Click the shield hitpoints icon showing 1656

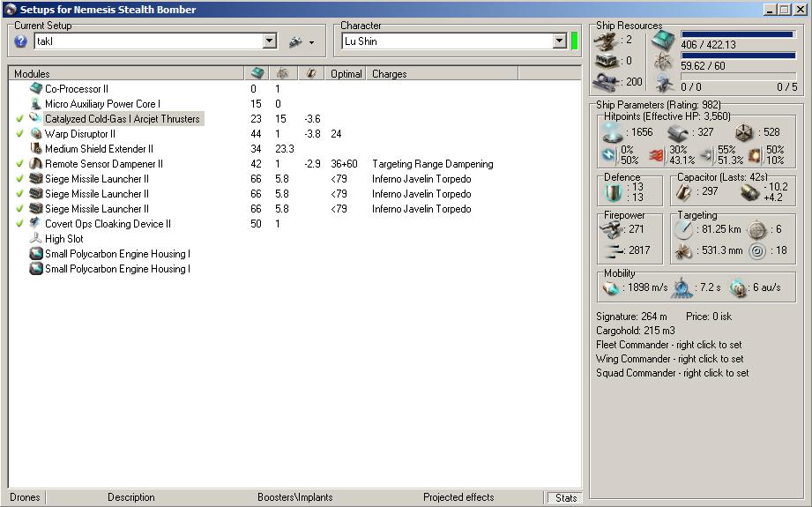(613, 132)
